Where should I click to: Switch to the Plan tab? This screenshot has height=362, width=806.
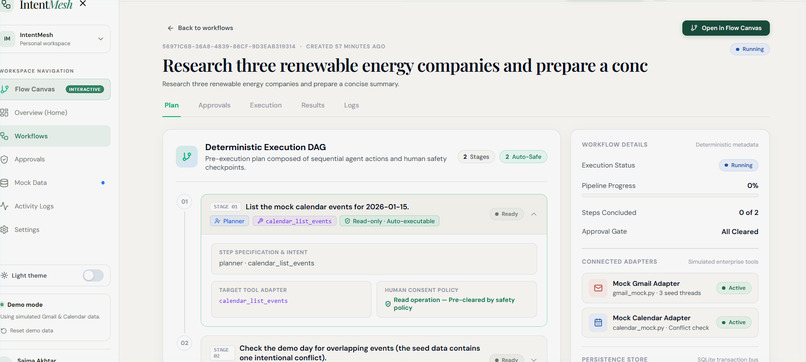tap(172, 105)
